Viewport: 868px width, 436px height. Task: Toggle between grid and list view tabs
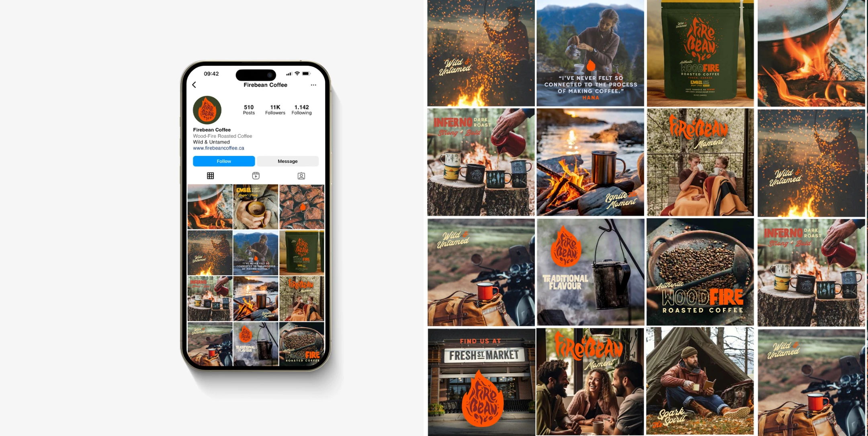click(210, 175)
